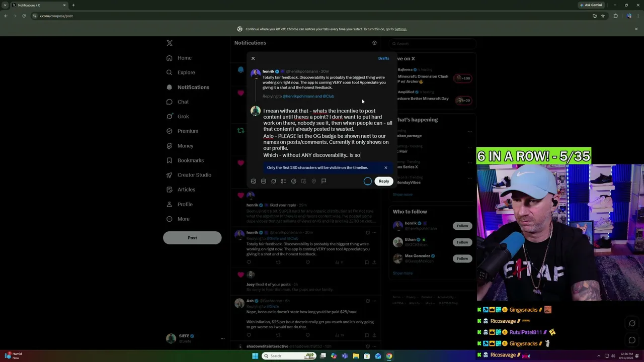Open Grok in the sidebar
This screenshot has height=362, width=644.
point(178,116)
